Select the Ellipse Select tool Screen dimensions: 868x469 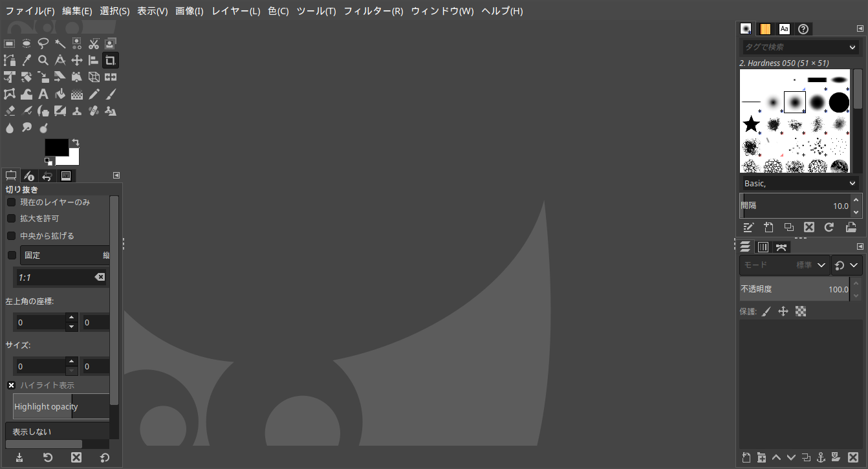point(27,43)
